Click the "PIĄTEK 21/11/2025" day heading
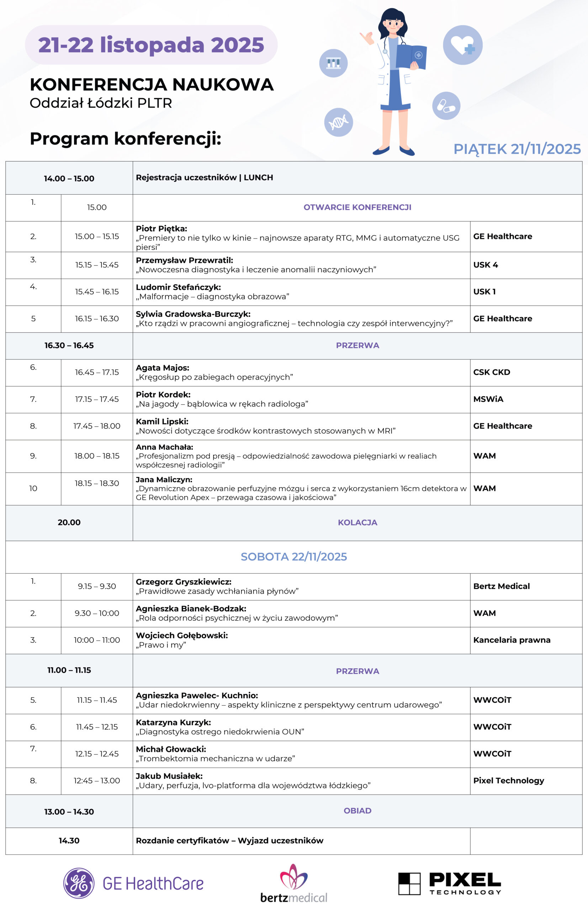Image resolution: width=588 pixels, height=911 pixels. tap(517, 149)
